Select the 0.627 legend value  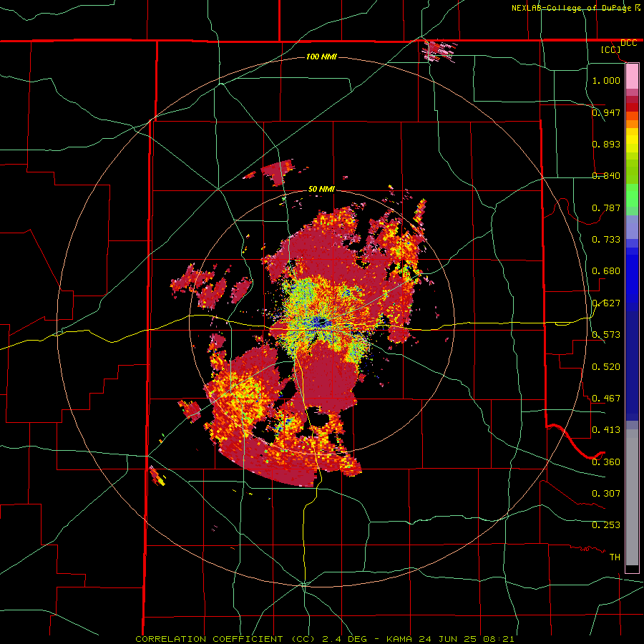click(x=606, y=303)
